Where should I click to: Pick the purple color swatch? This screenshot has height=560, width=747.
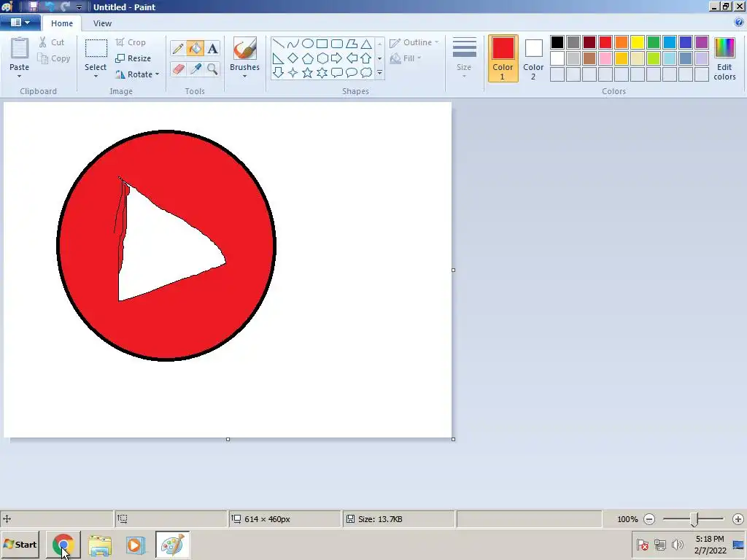click(x=702, y=42)
